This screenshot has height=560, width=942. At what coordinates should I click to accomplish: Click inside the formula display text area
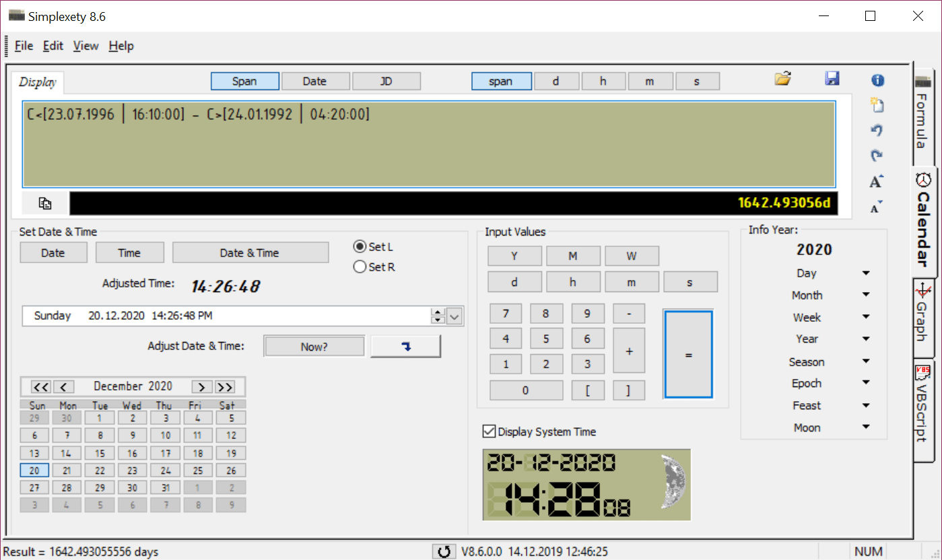point(429,144)
